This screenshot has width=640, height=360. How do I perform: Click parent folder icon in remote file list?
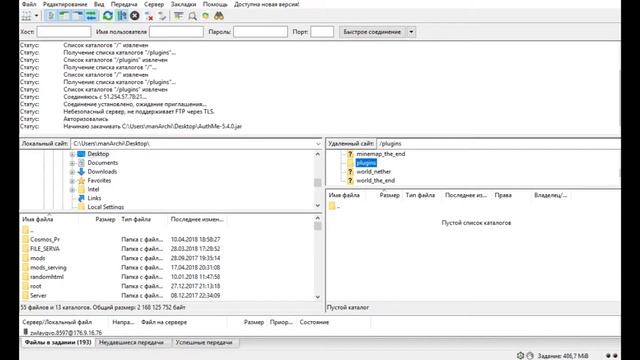[x=332, y=206]
